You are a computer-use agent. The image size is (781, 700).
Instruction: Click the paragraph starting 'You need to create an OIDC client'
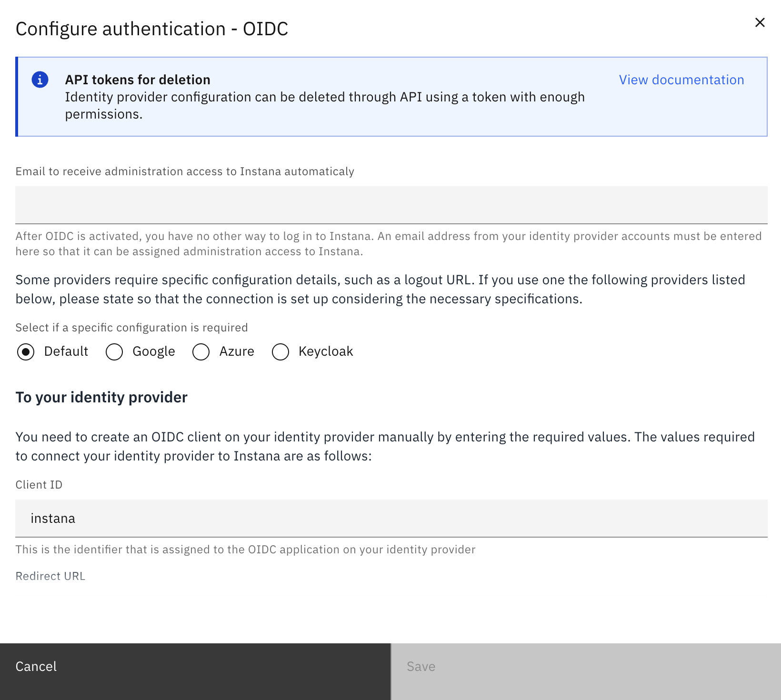click(385, 446)
